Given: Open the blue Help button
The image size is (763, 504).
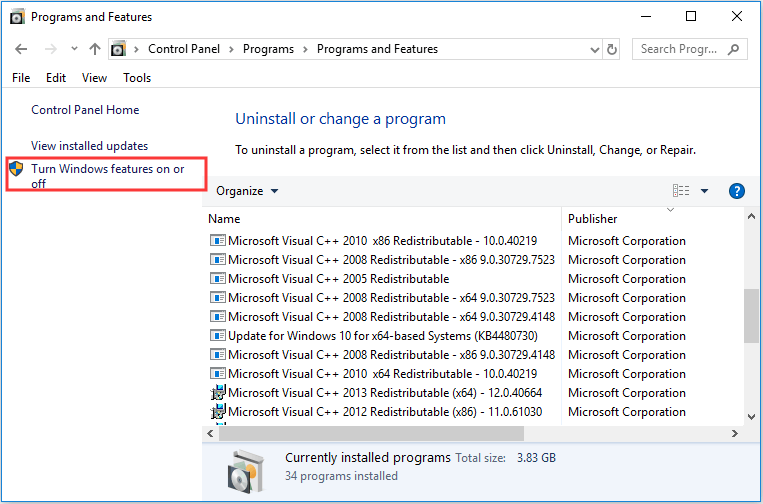Looking at the screenshot, I should pos(737,191).
